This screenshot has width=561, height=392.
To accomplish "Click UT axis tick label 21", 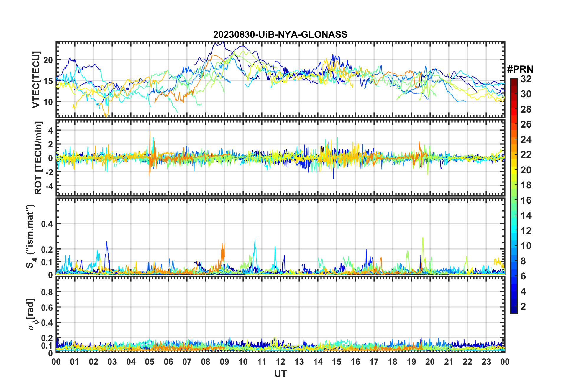I will 449,362.
